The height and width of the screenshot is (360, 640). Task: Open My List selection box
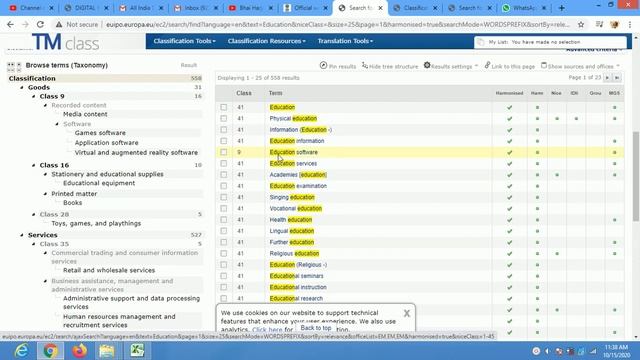(x=550, y=42)
